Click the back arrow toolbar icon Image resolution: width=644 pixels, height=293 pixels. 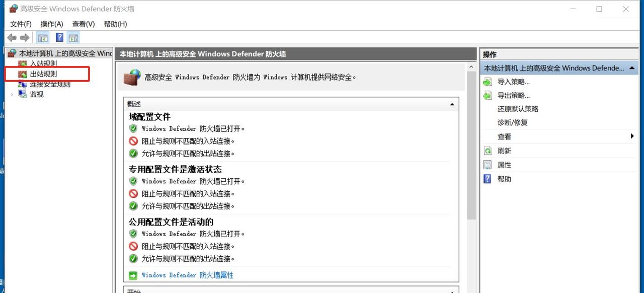pos(12,38)
